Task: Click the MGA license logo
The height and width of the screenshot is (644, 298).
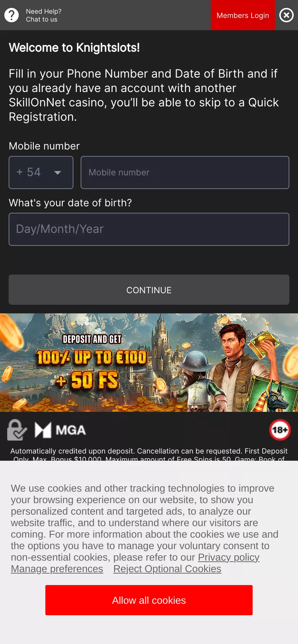Action: (x=60, y=430)
